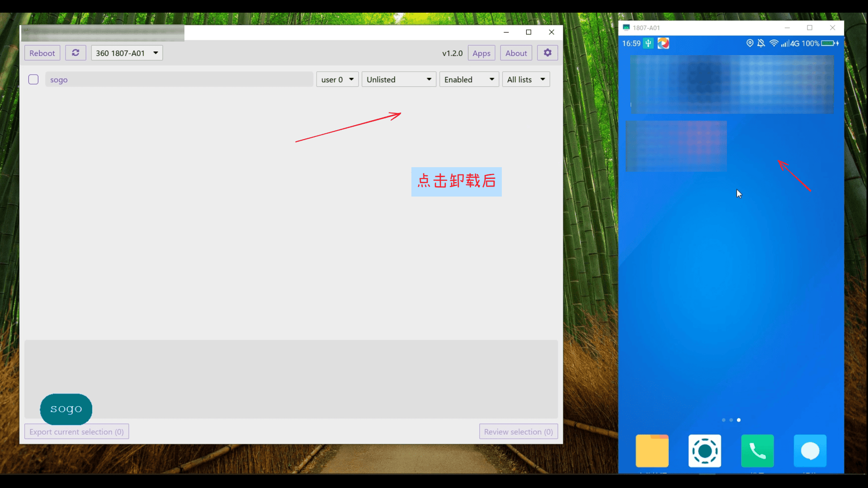Maximize the 1807-A01 phone mirror window
The image size is (868, 488).
coord(810,28)
